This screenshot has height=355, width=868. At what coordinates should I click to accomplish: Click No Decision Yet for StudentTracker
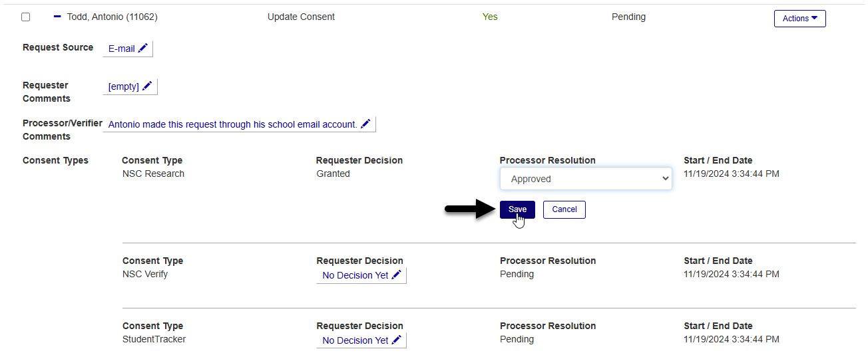[355, 340]
